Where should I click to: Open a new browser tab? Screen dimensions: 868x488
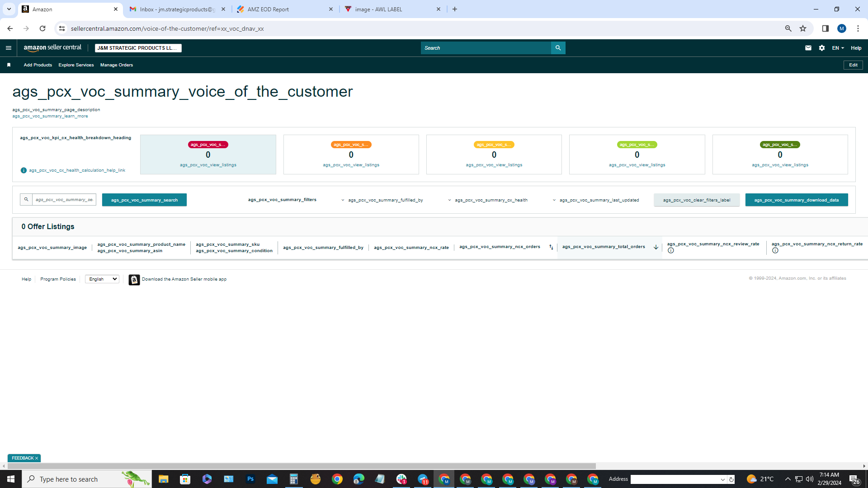click(455, 9)
